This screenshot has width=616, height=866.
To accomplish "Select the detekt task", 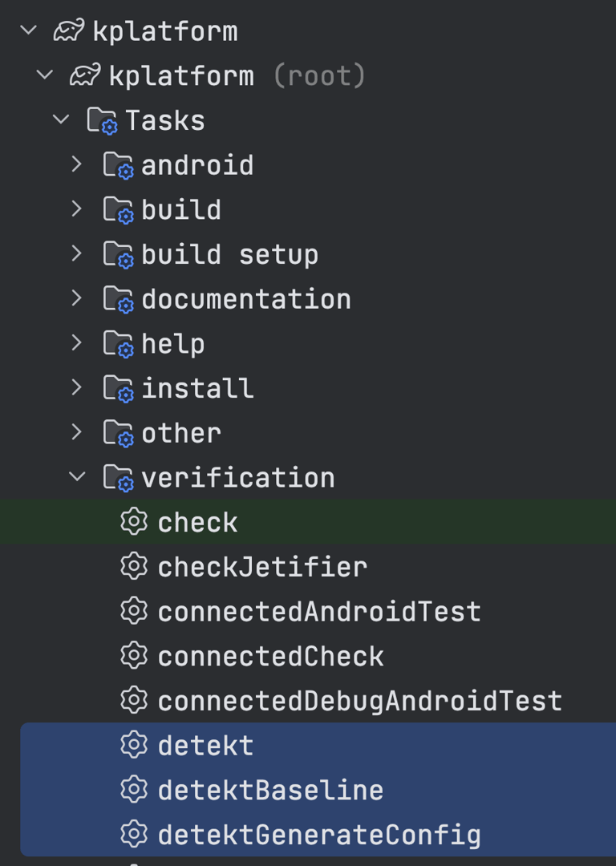I will pos(205,746).
